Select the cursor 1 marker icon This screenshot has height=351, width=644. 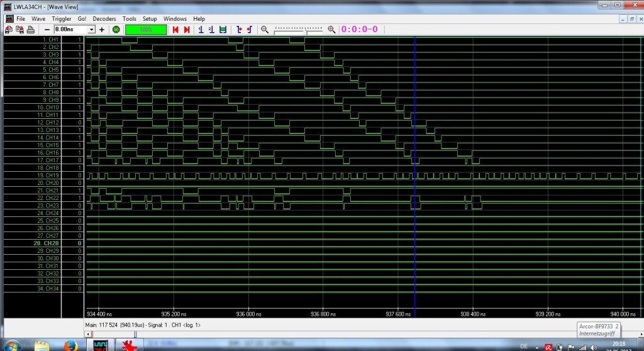[201, 30]
